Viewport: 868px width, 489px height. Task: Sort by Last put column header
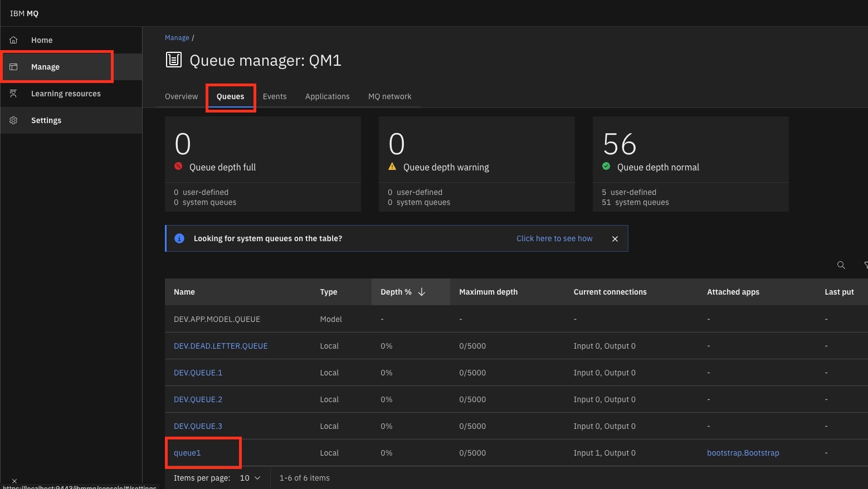839,292
